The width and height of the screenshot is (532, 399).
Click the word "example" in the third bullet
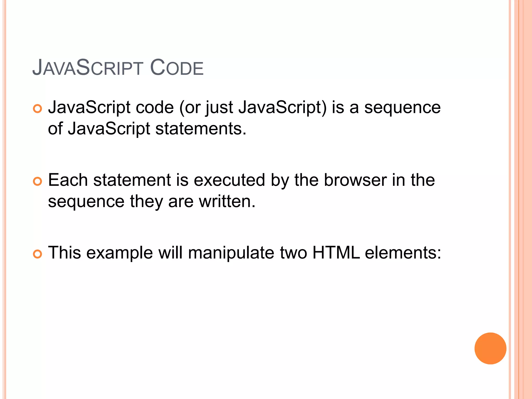(119, 253)
